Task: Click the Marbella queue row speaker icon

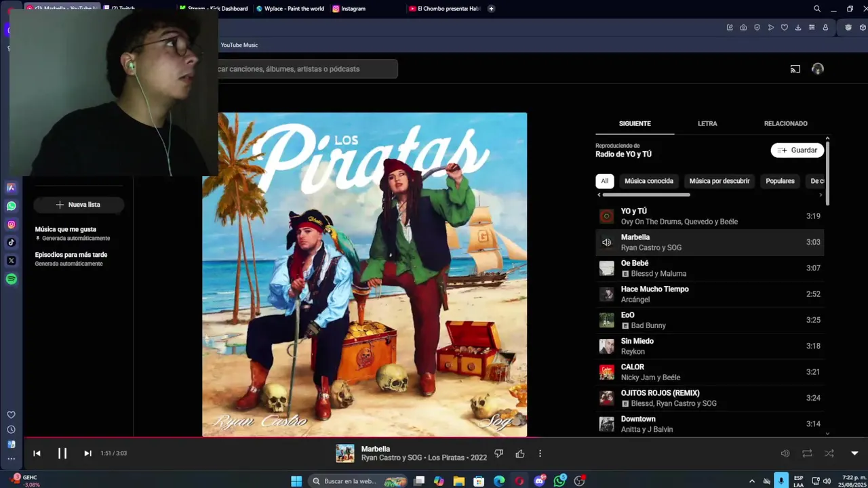Action: [x=606, y=242]
